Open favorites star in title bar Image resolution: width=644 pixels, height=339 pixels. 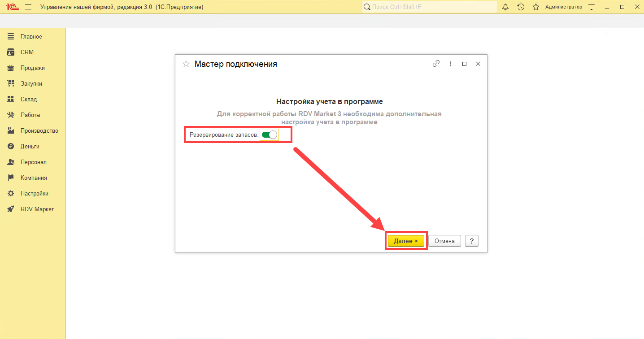[x=535, y=7]
